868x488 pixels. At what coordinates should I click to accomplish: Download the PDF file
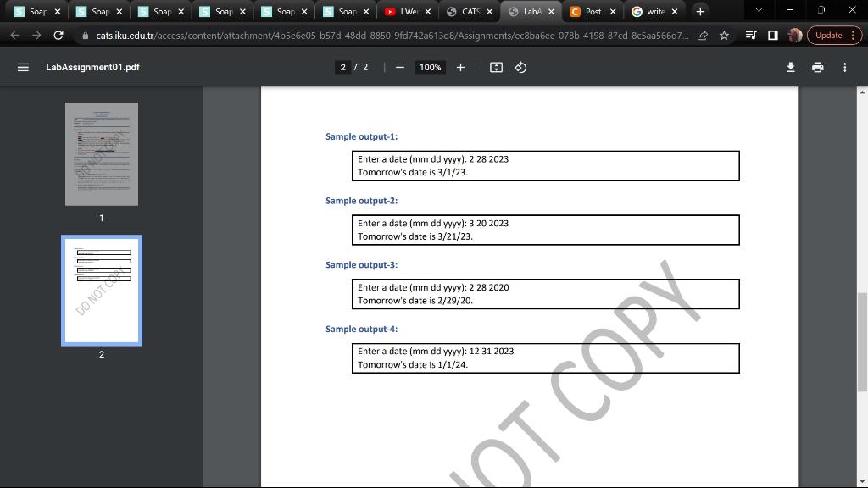coord(790,66)
